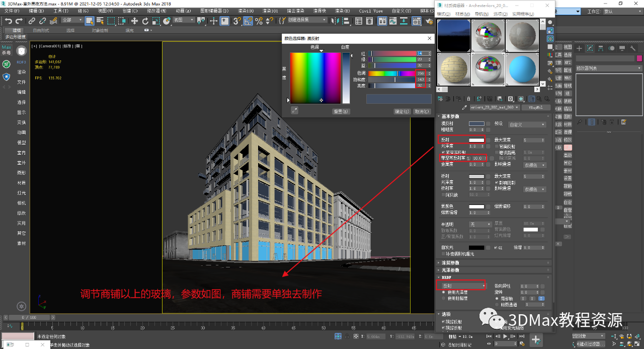The width and height of the screenshot is (644, 349).
Task: Toggle the 影响阴影 checkbox under refraction
Action: [496, 183]
